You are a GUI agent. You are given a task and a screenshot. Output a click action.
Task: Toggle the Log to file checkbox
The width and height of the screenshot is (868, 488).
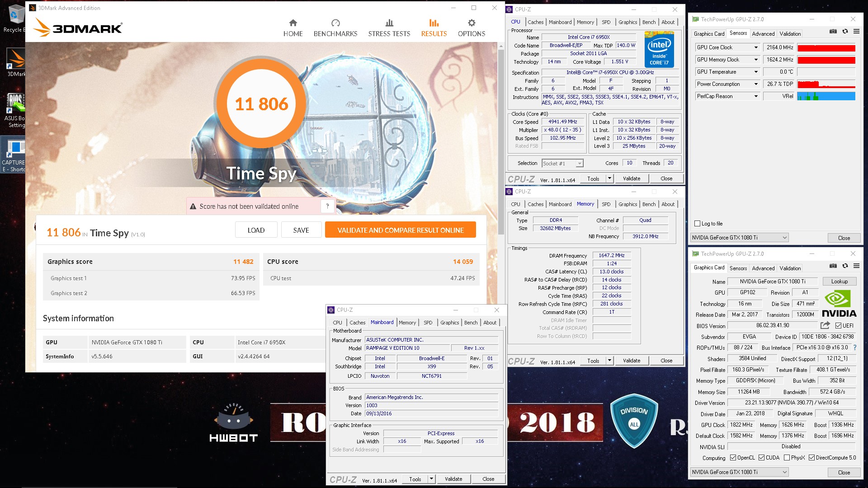[697, 224]
